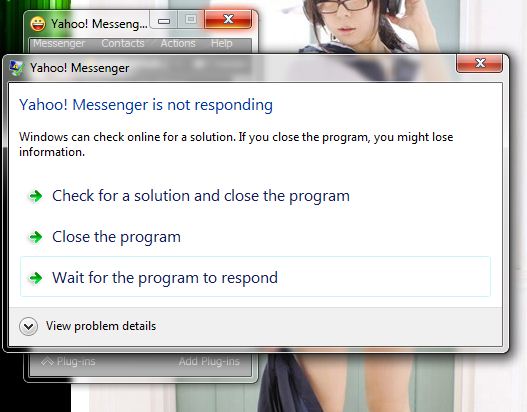Collapse the Plug-ins panel arrow

(x=47, y=362)
